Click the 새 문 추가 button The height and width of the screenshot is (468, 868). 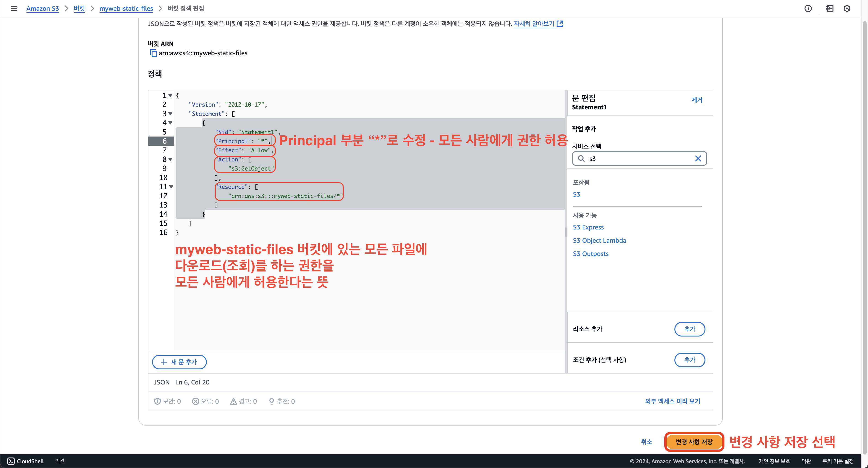click(x=179, y=362)
